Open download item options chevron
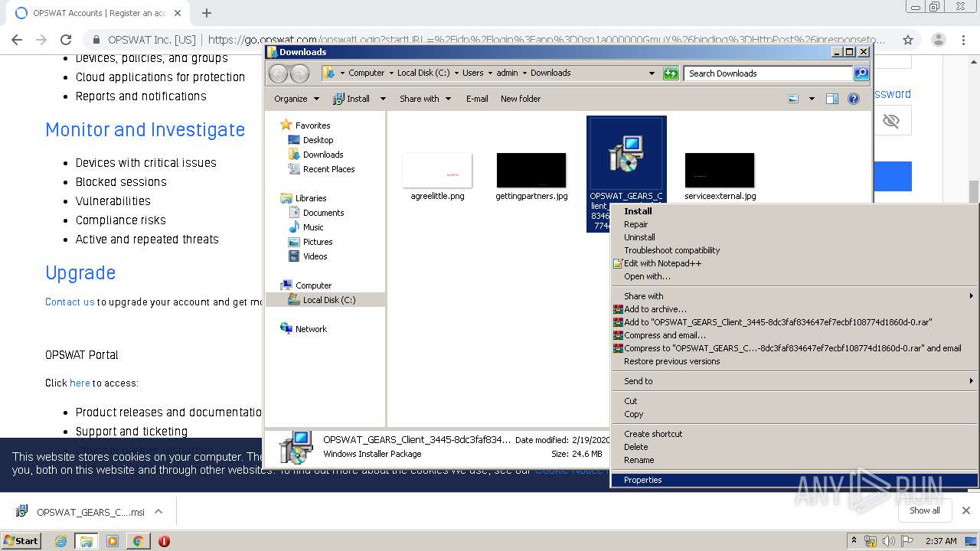Viewport: 980px width, 551px height. coord(158,511)
